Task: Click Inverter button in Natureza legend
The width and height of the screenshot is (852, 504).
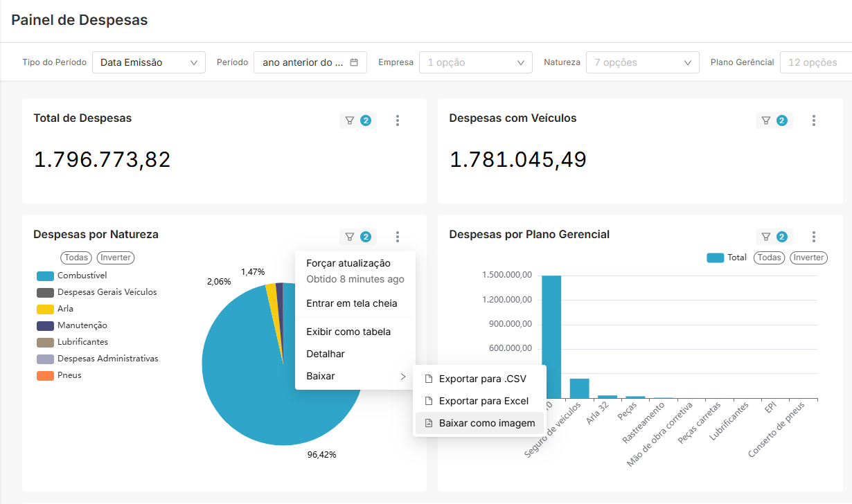Action: (x=115, y=258)
